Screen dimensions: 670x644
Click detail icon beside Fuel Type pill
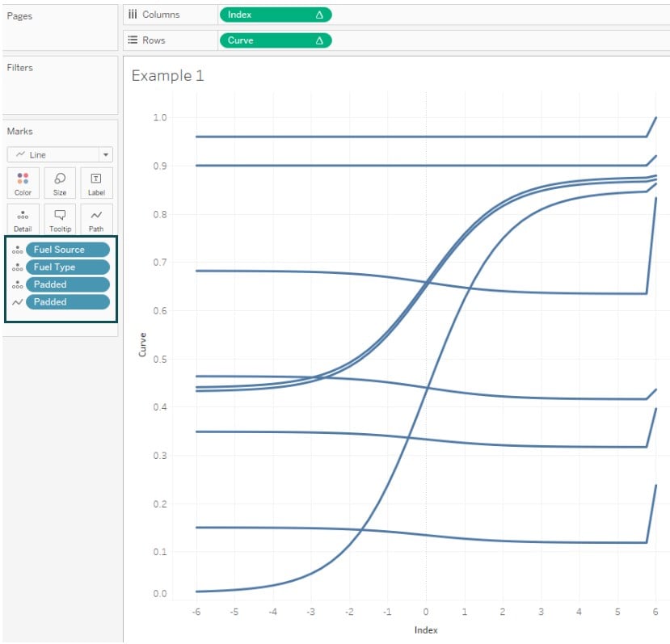point(18,267)
